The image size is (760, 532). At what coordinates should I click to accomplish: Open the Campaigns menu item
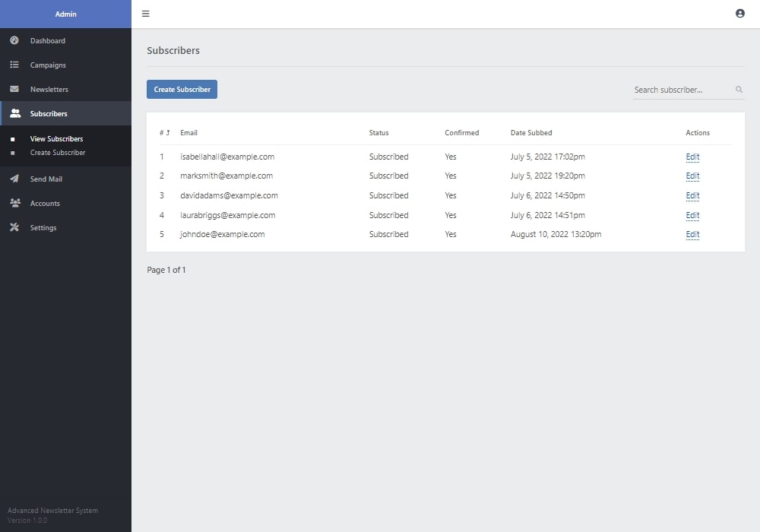point(65,65)
